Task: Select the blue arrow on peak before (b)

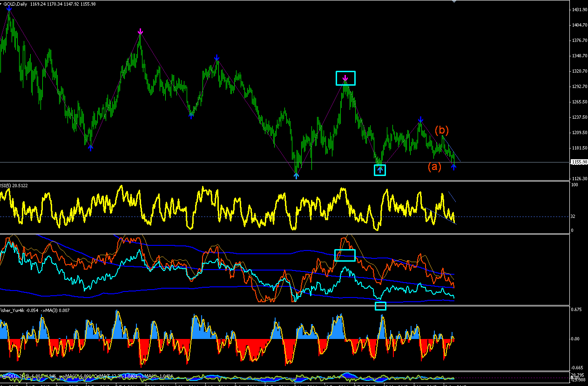Action: [420, 120]
